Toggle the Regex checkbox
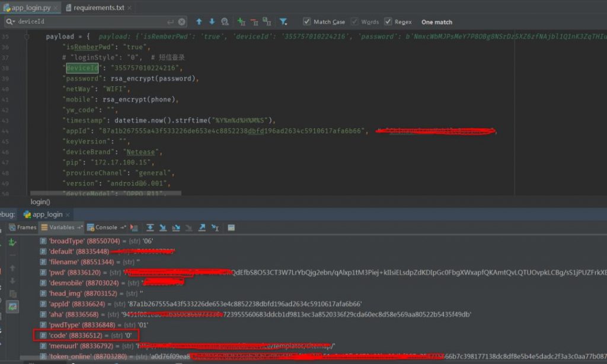Viewport: 607px width, 364px height. click(388, 22)
